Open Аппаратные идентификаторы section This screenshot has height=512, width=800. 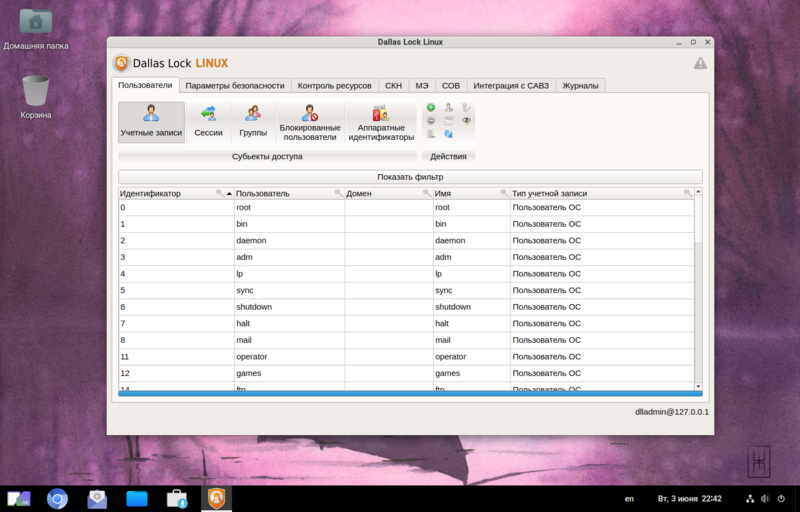tap(380, 121)
